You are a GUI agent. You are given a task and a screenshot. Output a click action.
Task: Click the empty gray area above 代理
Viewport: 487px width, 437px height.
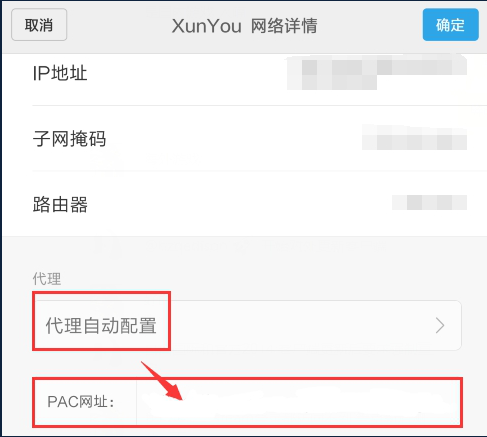(x=245, y=253)
